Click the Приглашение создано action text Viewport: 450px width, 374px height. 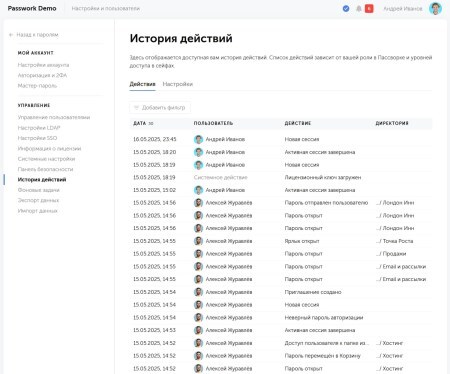313,292
